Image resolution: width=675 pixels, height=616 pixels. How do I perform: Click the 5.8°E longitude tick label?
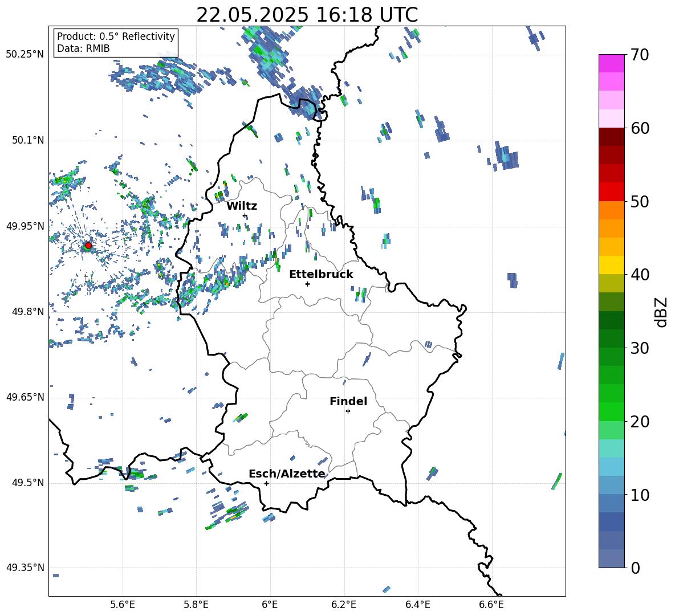pyautogui.click(x=196, y=605)
